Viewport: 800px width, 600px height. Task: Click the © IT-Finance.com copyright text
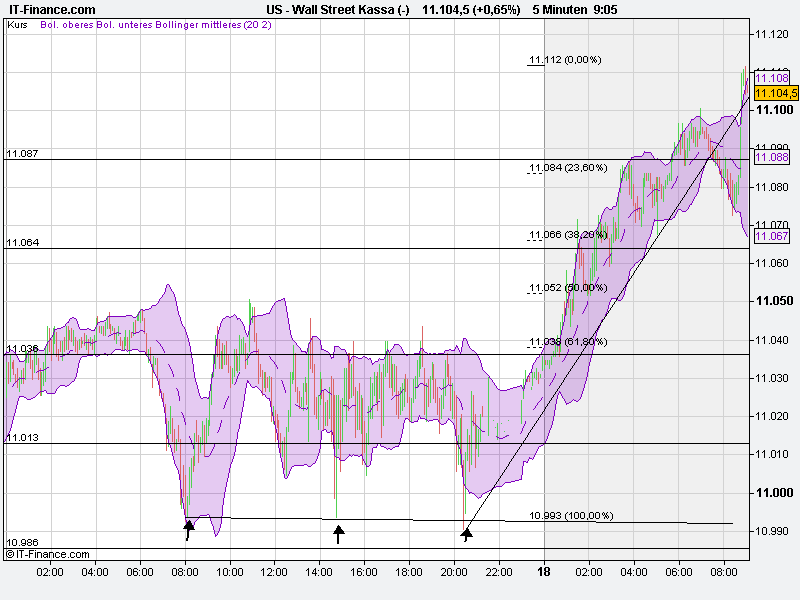coord(47,551)
